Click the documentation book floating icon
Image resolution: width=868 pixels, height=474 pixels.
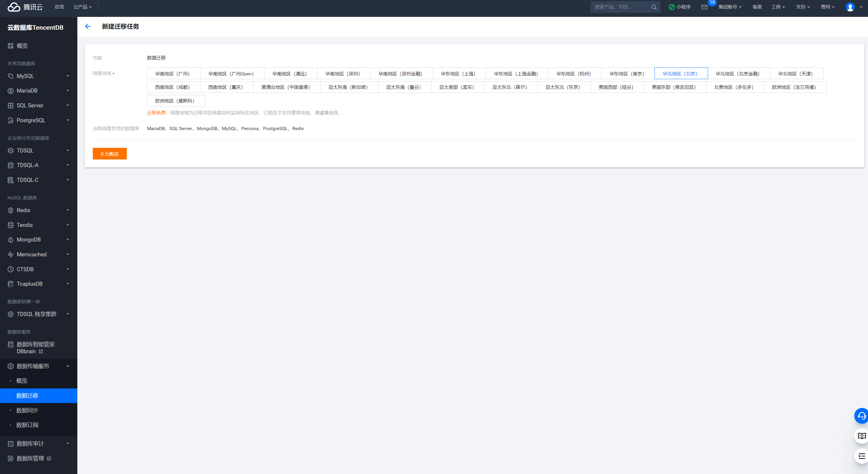click(x=861, y=436)
